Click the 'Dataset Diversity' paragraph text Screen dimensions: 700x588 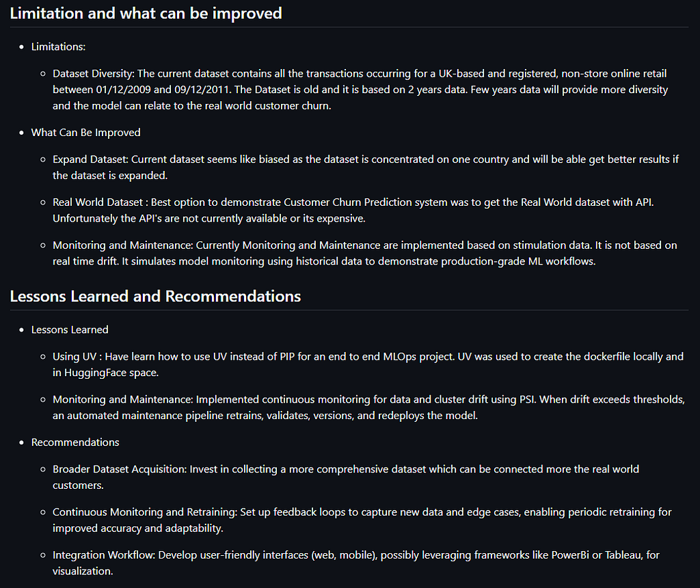click(360, 90)
